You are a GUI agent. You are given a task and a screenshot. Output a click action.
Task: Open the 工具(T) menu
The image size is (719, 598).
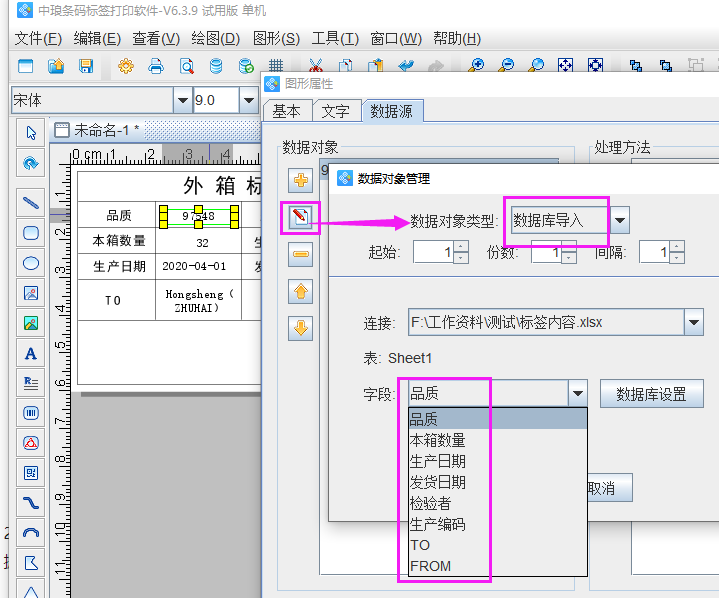pyautogui.click(x=335, y=39)
